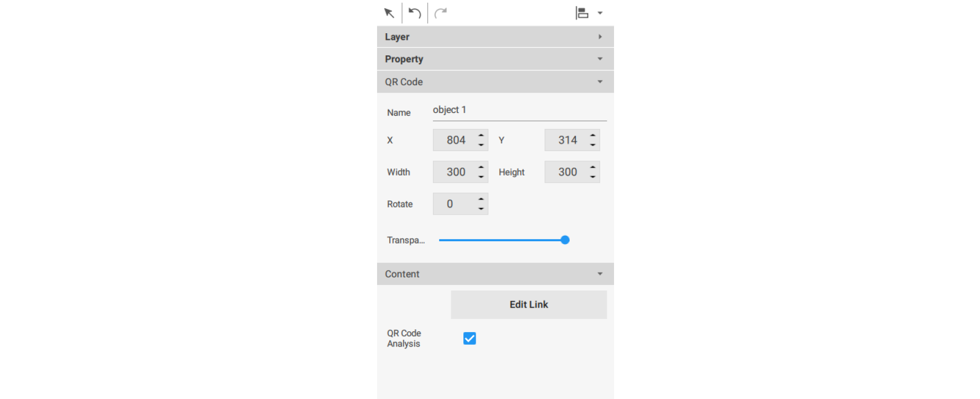980x399 pixels.
Task: Click the align objects icon
Action: click(x=582, y=13)
